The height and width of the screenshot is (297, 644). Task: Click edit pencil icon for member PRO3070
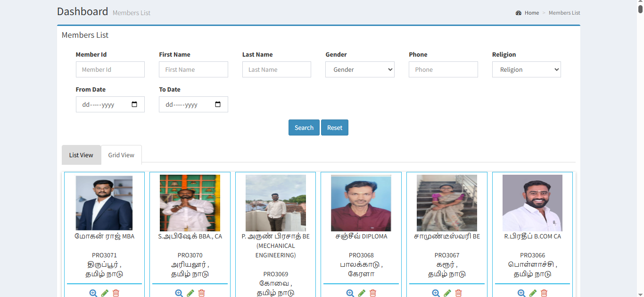[x=190, y=293]
